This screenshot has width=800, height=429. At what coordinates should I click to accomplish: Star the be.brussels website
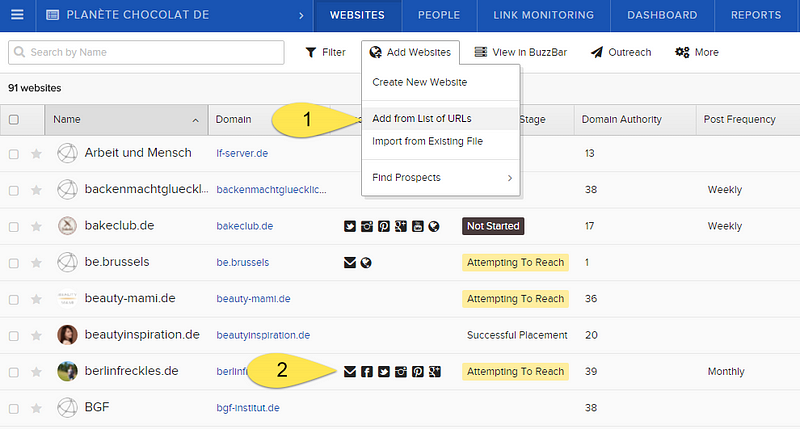[36, 263]
